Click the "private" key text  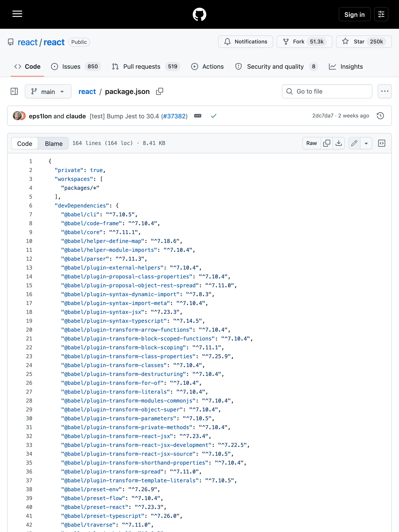[69, 170]
